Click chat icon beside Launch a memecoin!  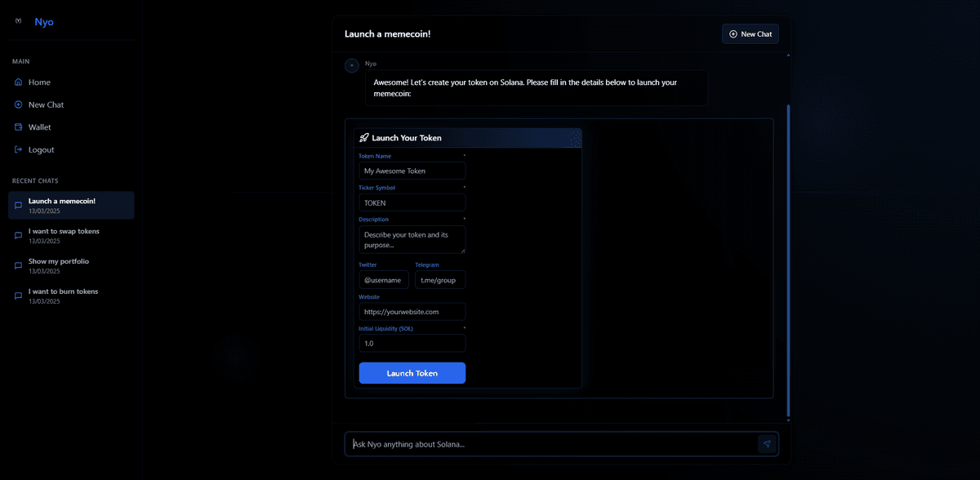tap(18, 206)
